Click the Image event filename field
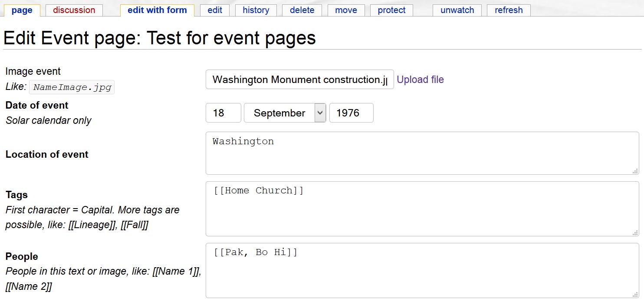Screen dimensions: 644x302 299,80
